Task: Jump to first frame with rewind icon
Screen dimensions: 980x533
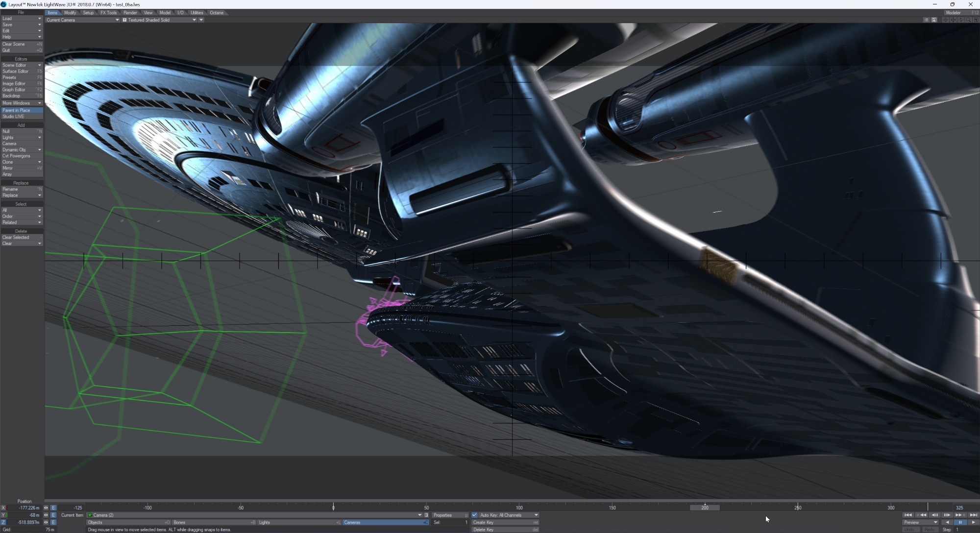Action: (x=908, y=515)
